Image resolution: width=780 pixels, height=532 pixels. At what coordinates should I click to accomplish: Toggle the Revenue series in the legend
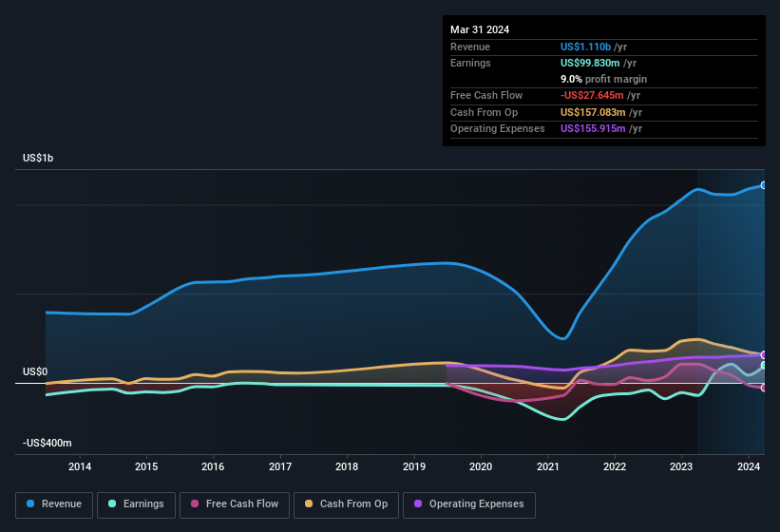click(54, 504)
